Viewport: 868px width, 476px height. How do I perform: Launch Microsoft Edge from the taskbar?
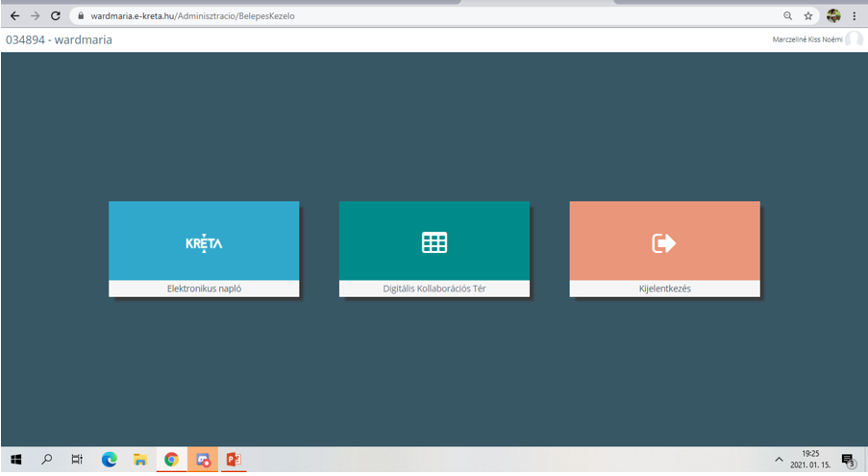click(109, 460)
